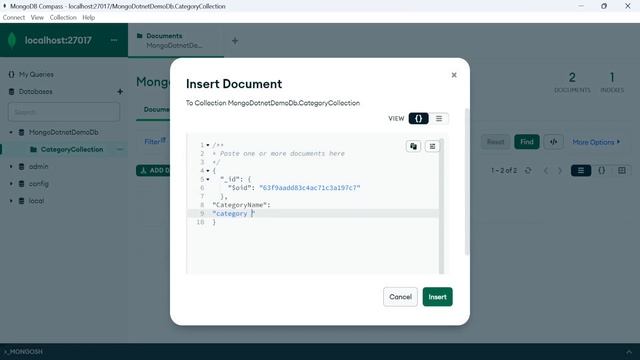The height and width of the screenshot is (360, 640).
Task: Collapse the comment block at line 1
Action: click(x=208, y=145)
